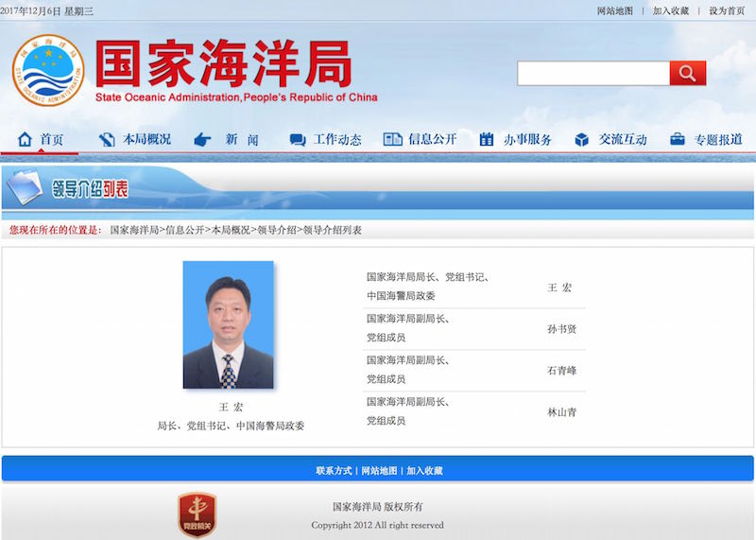Click the 您现在所在的位置是 label

click(55, 230)
